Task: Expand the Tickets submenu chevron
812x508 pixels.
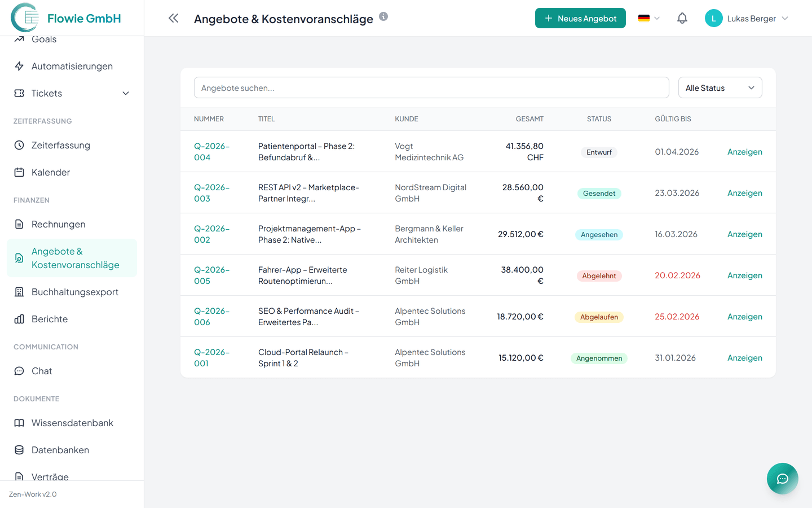Action: click(126, 93)
